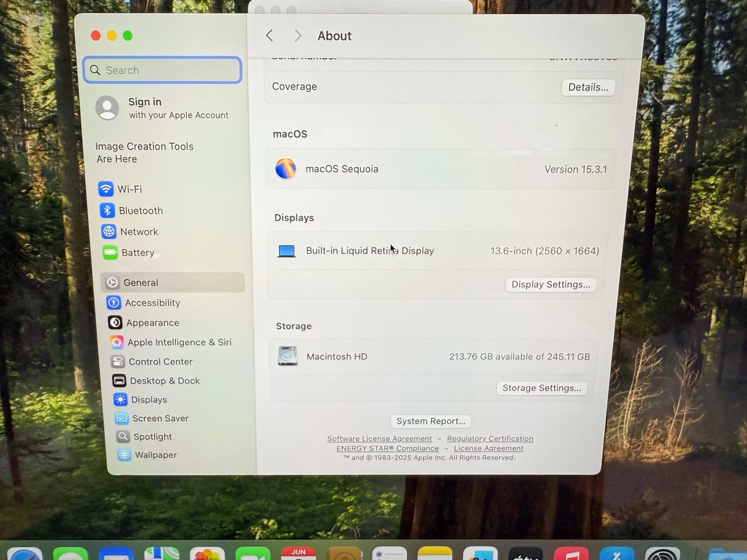This screenshot has width=747, height=560.
Task: Open Bluetooth settings icon
Action: [x=107, y=210]
